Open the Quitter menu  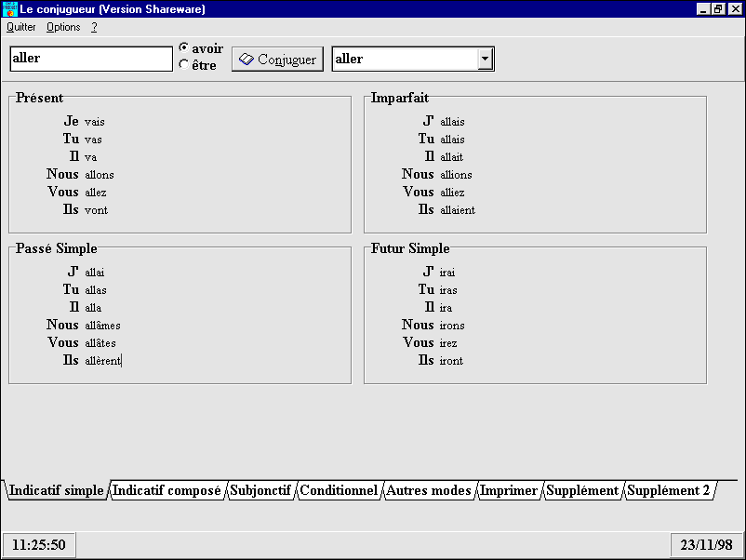click(21, 27)
